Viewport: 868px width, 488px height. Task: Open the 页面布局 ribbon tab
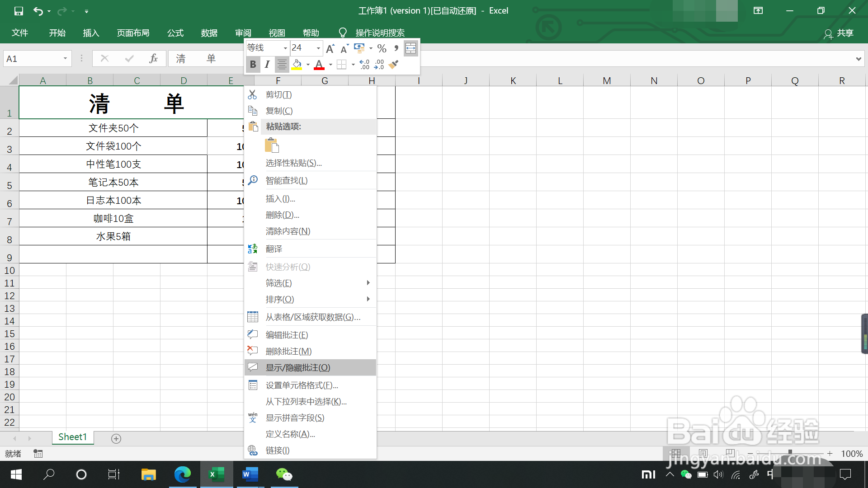click(133, 33)
